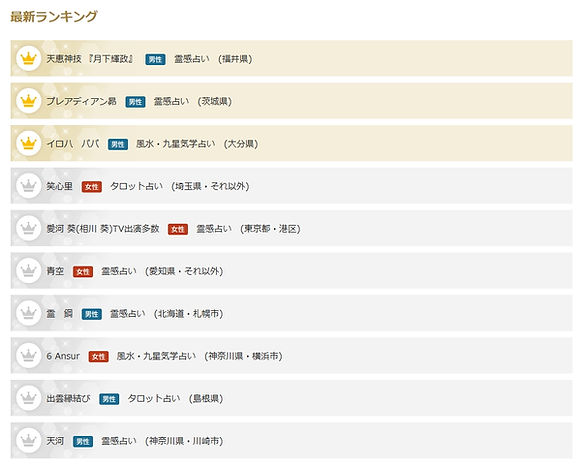Viewport: 585px width, 472px height.
Task: Click 霊感占い in the 東京都・港区 row
Action: [214, 229]
